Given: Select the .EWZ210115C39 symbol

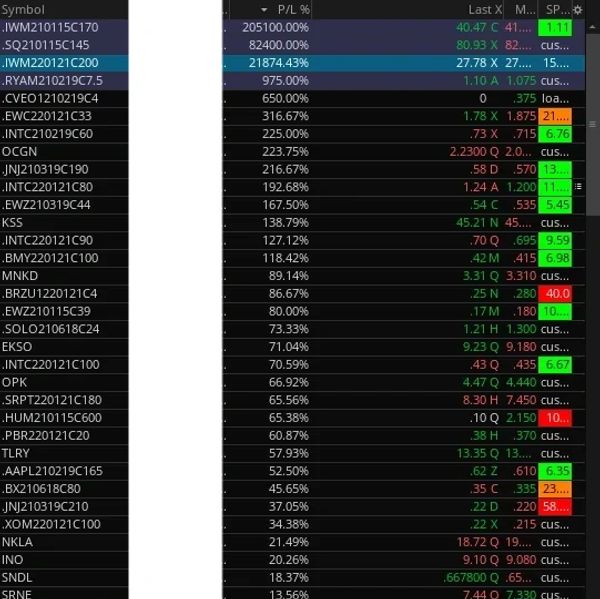Looking at the screenshot, I should pyautogui.click(x=46, y=311).
